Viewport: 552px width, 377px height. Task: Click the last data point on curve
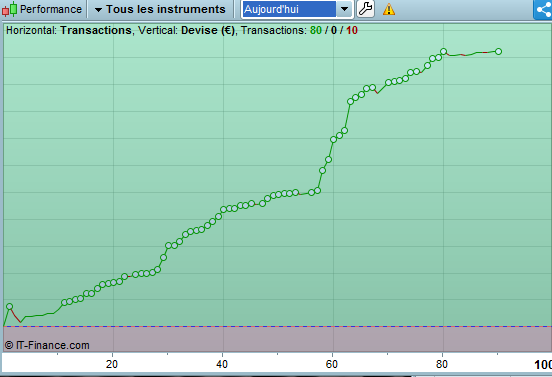pos(498,51)
